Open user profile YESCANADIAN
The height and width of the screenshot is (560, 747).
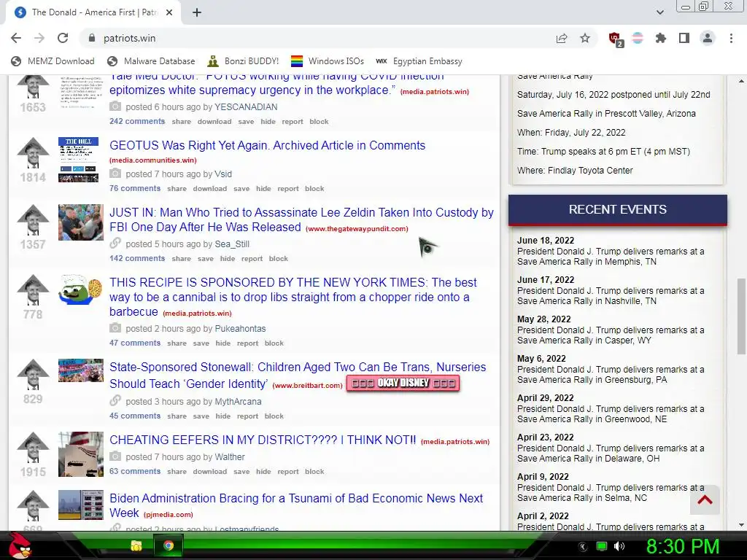tap(246, 106)
